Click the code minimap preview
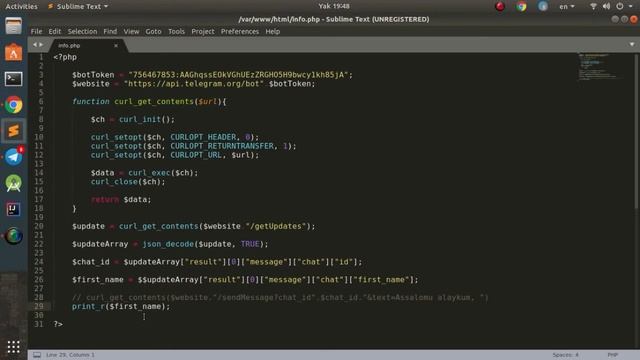The height and width of the screenshot is (360, 640). coord(601,67)
